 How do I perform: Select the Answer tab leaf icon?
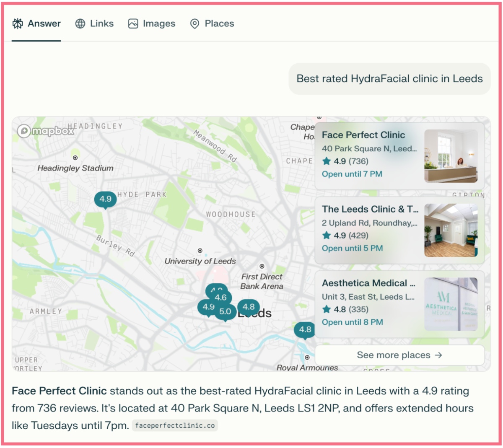coord(17,24)
